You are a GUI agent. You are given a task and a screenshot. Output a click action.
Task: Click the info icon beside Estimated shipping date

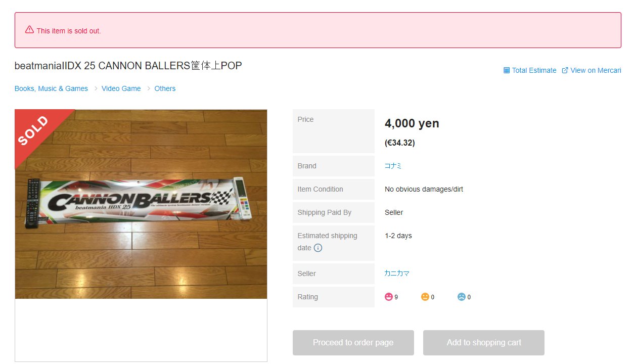pos(318,248)
